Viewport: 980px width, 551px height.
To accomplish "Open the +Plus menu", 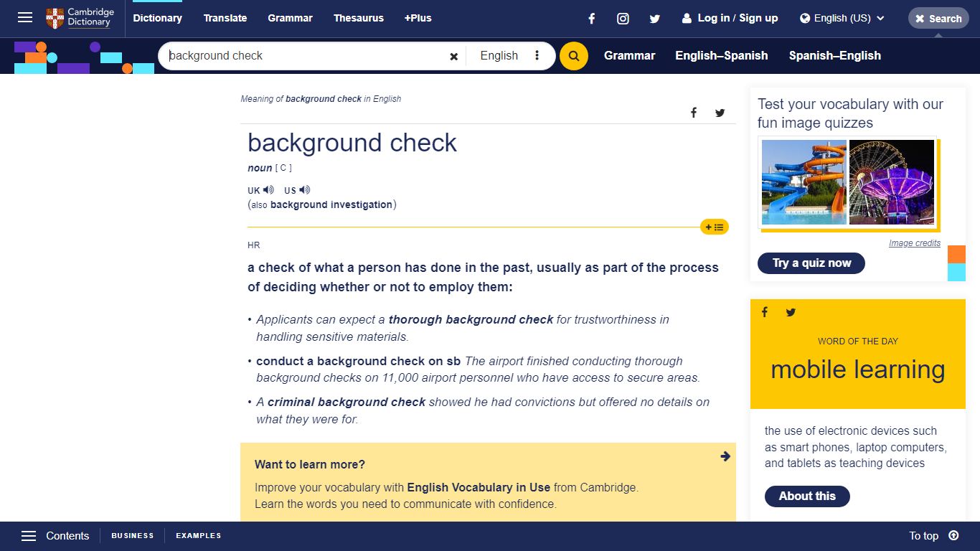I will point(418,18).
